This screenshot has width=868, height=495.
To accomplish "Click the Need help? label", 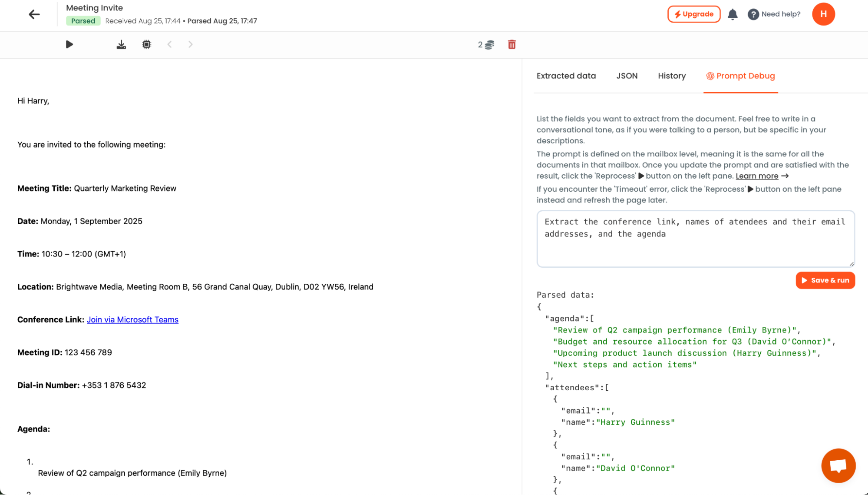I will [x=780, y=14].
